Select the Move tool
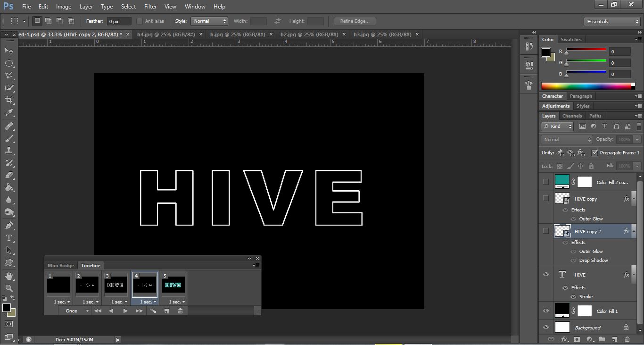This screenshot has width=644, height=345. click(9, 50)
